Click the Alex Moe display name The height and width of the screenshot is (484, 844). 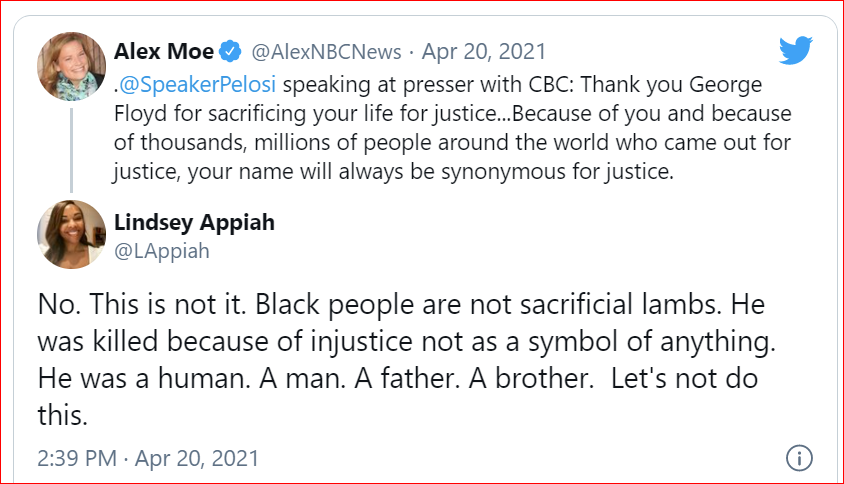pyautogui.click(x=164, y=50)
